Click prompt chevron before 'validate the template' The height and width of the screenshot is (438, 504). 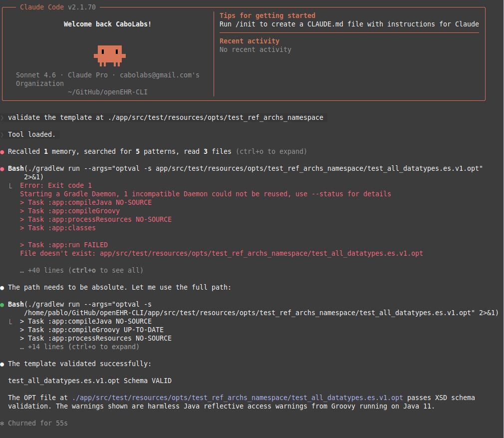coord(2,118)
